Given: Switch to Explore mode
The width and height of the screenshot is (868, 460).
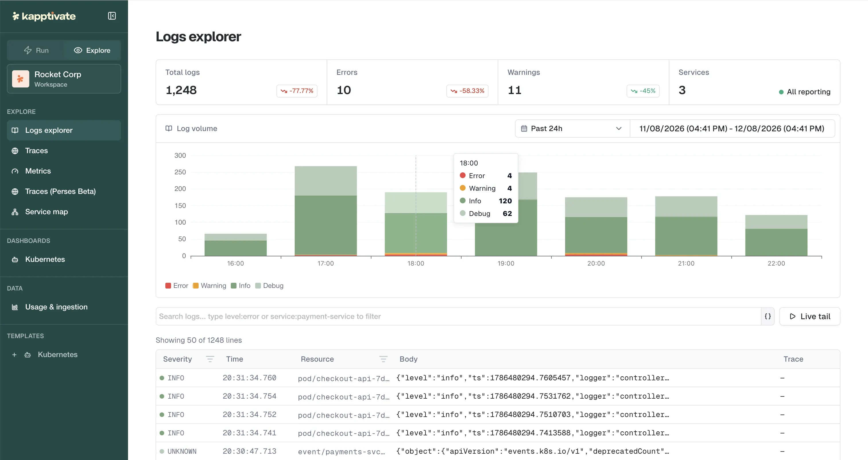Looking at the screenshot, I should 92,50.
